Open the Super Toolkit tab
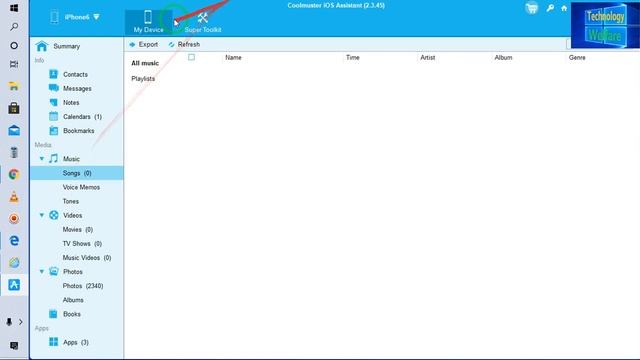 click(x=203, y=23)
